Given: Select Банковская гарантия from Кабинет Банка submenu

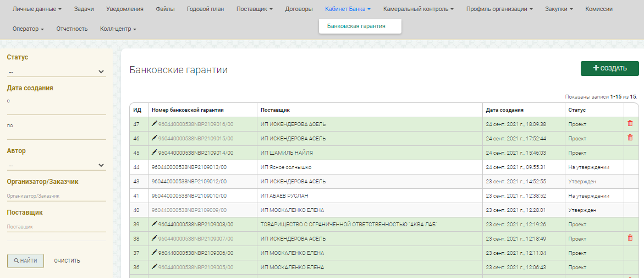Looking at the screenshot, I should [x=356, y=26].
